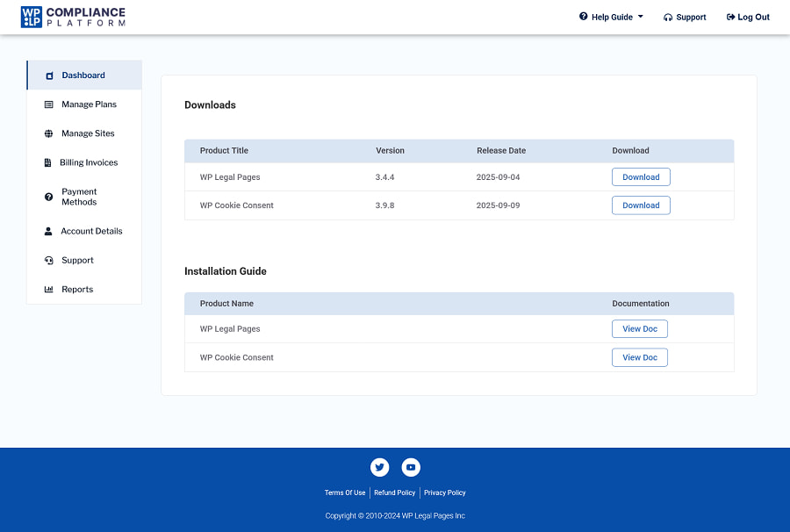This screenshot has width=790, height=532.
Task: Click version 3.9.8 cell
Action: [x=385, y=205]
